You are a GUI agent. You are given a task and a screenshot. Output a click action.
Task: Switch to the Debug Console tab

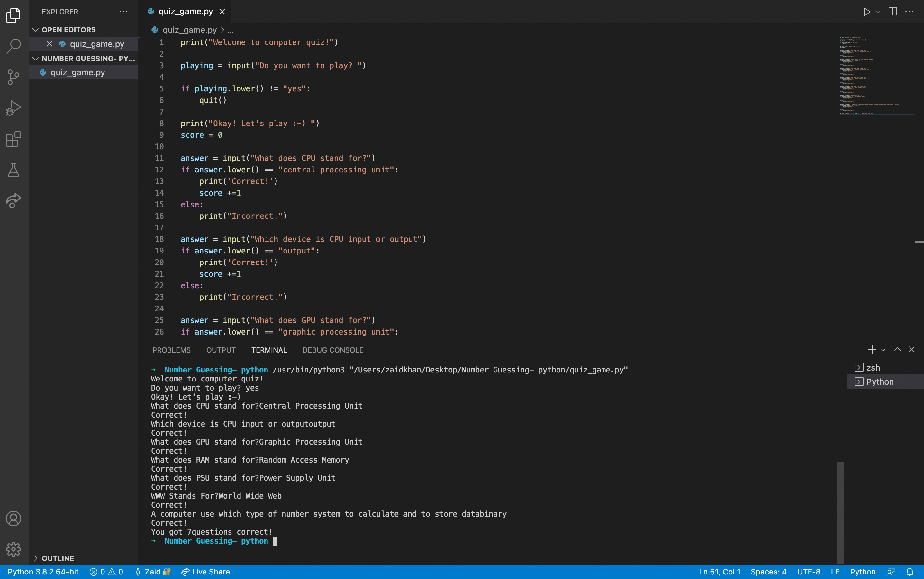click(333, 350)
